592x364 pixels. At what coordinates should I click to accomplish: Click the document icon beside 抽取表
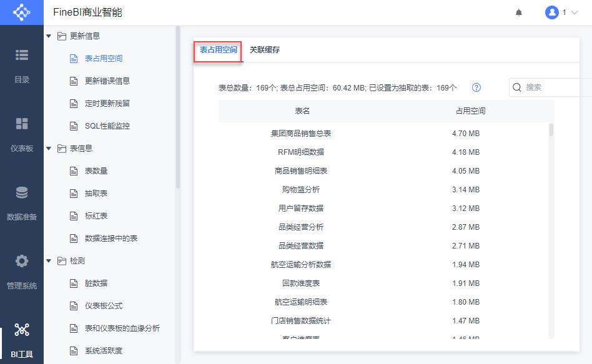coord(74,194)
